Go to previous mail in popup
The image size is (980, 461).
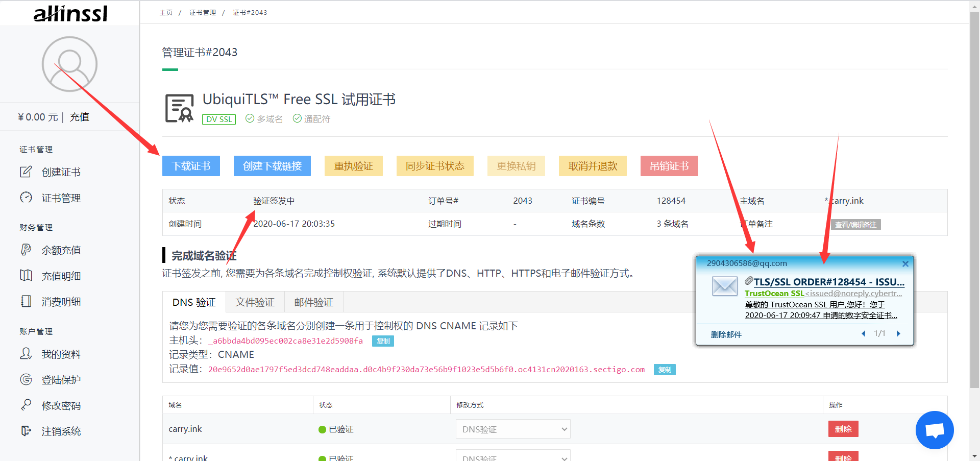coord(864,333)
